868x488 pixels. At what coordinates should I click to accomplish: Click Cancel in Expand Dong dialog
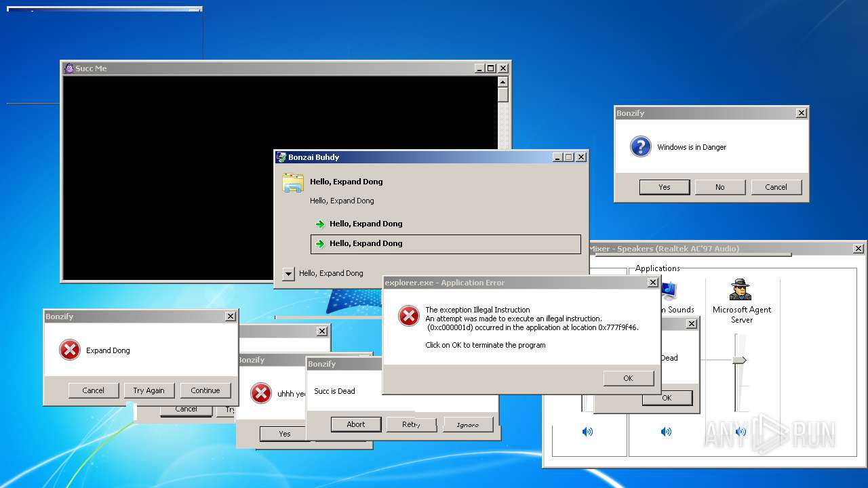pos(94,390)
